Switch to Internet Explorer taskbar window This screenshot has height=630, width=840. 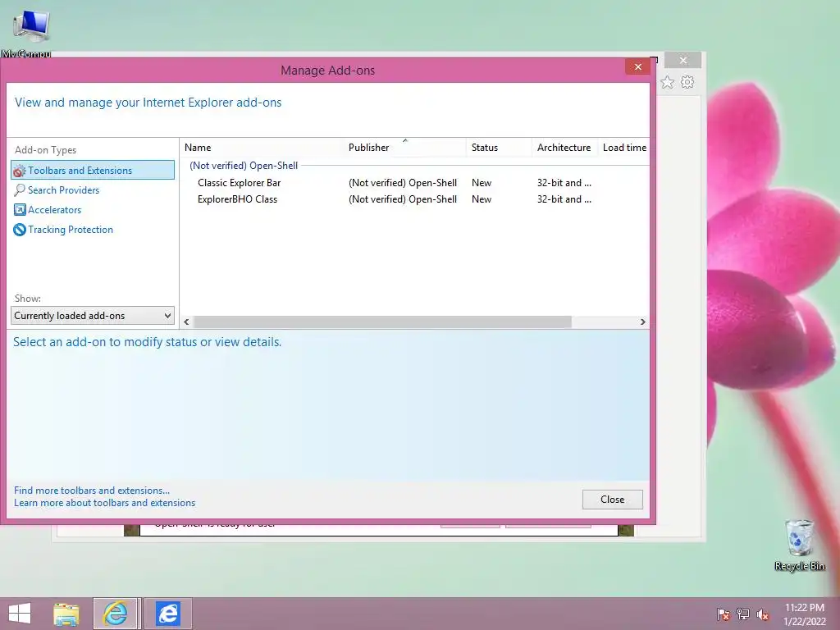click(116, 614)
